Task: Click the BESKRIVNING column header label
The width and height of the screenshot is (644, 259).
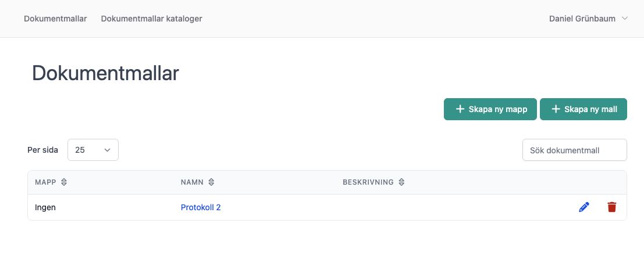Action: pos(368,182)
